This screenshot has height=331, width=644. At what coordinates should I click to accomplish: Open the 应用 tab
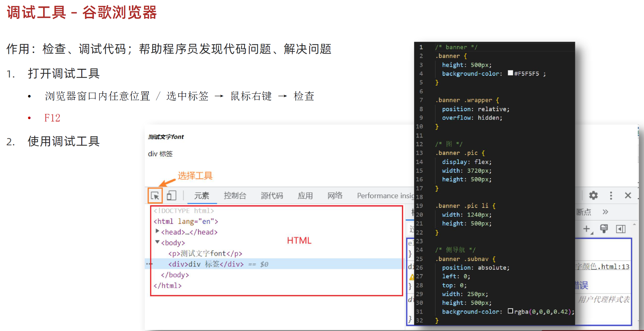pyautogui.click(x=305, y=196)
